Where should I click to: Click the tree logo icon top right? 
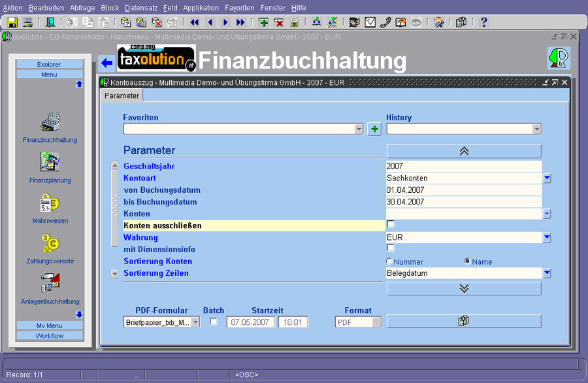[559, 58]
